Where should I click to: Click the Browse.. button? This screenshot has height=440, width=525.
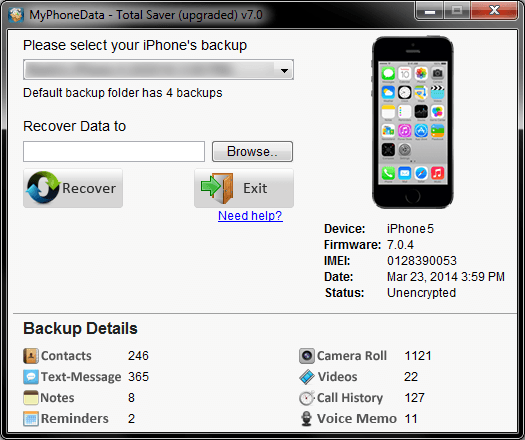click(252, 151)
